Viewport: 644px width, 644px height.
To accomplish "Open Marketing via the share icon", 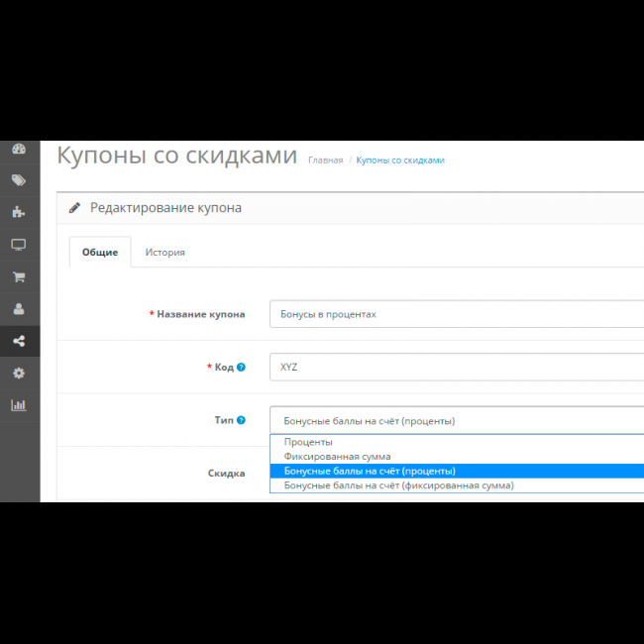I will pos(18,342).
